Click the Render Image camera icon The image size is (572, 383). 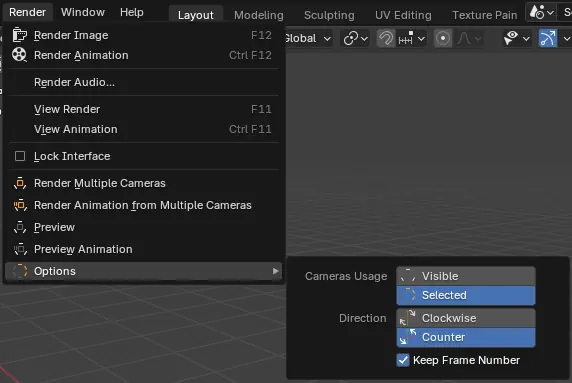19,35
